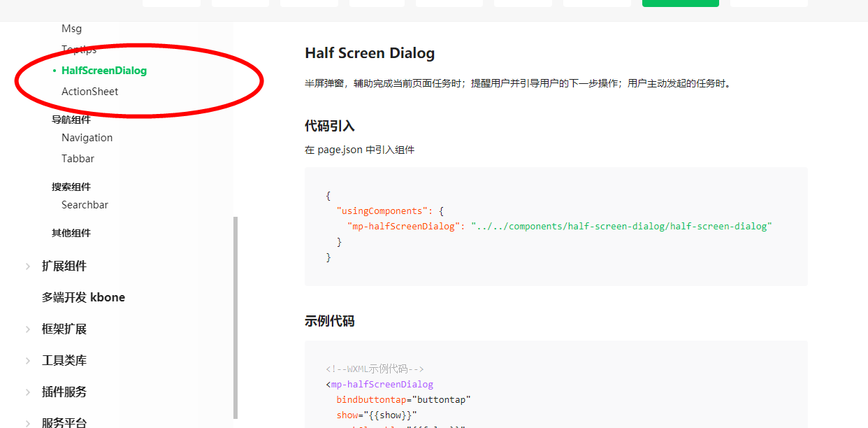The image size is (868, 428).
Task: Click the half-screen-dialog component path string
Action: [621, 227]
